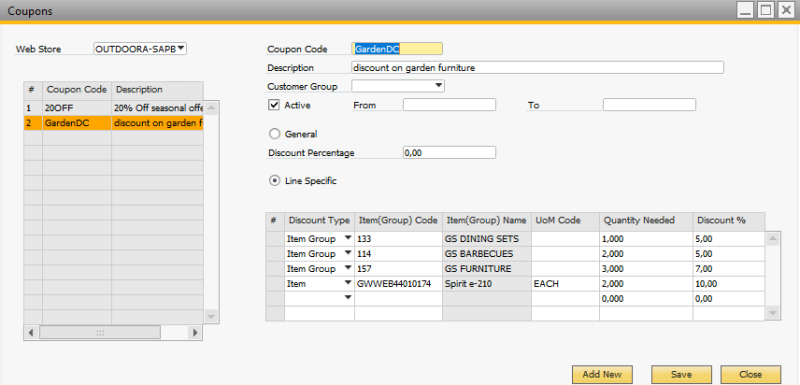Viewport: 800px width, 385px height.
Task: Click item group code 133 cell
Action: 398,239
